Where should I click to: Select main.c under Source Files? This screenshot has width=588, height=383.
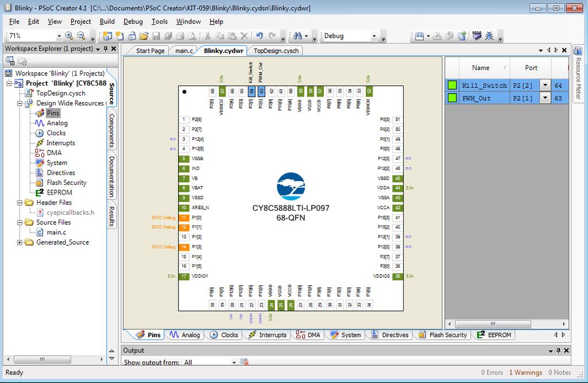click(56, 232)
